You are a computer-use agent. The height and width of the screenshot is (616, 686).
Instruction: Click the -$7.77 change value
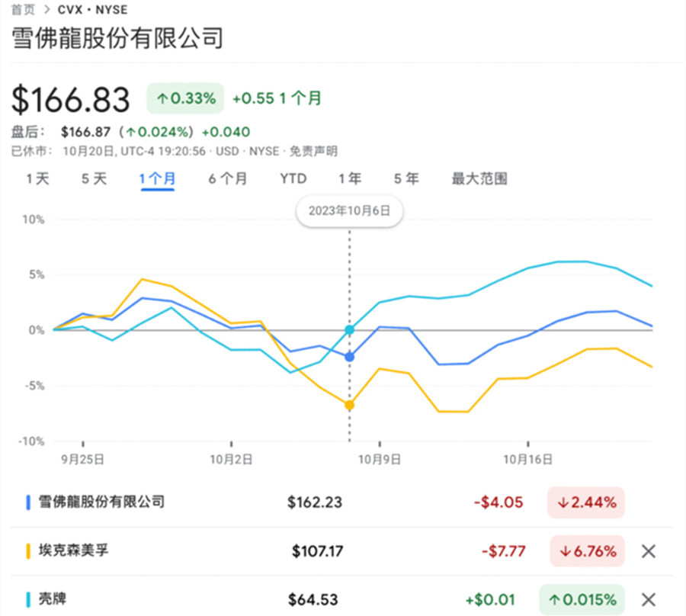[504, 550]
